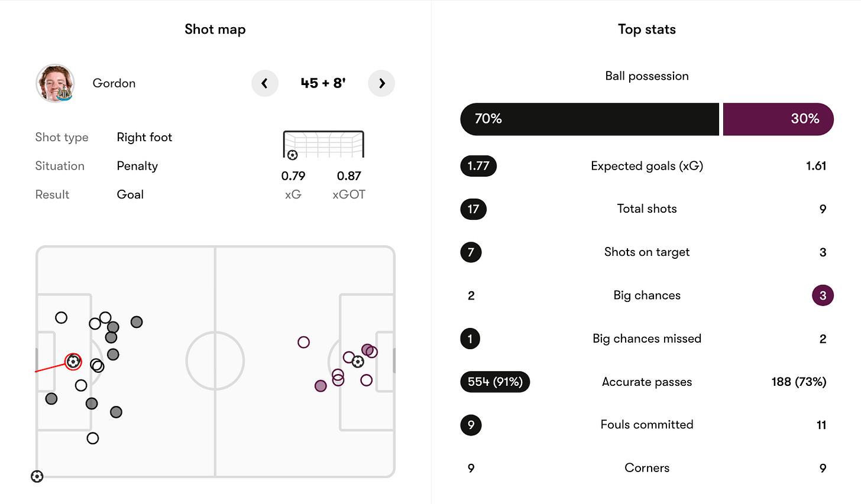Viewport: 861px width, 504px height.
Task: Select the red-highlighted penalty goal marker
Action: point(73,361)
